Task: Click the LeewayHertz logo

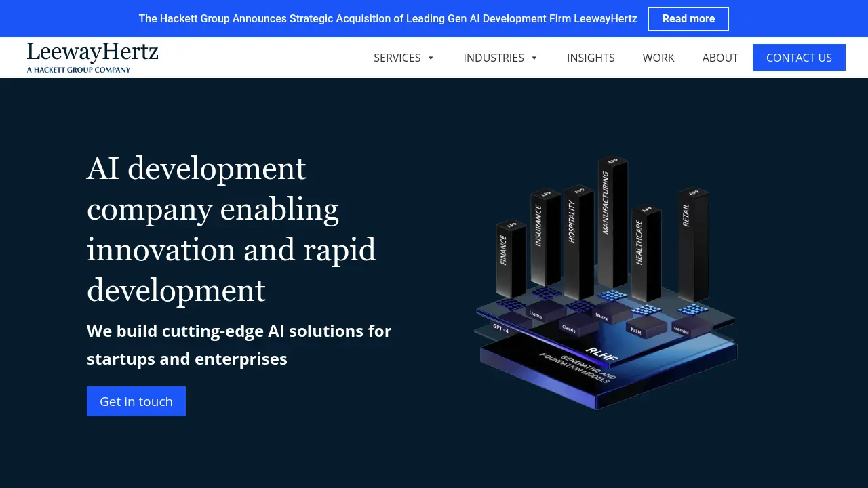Action: point(93,58)
